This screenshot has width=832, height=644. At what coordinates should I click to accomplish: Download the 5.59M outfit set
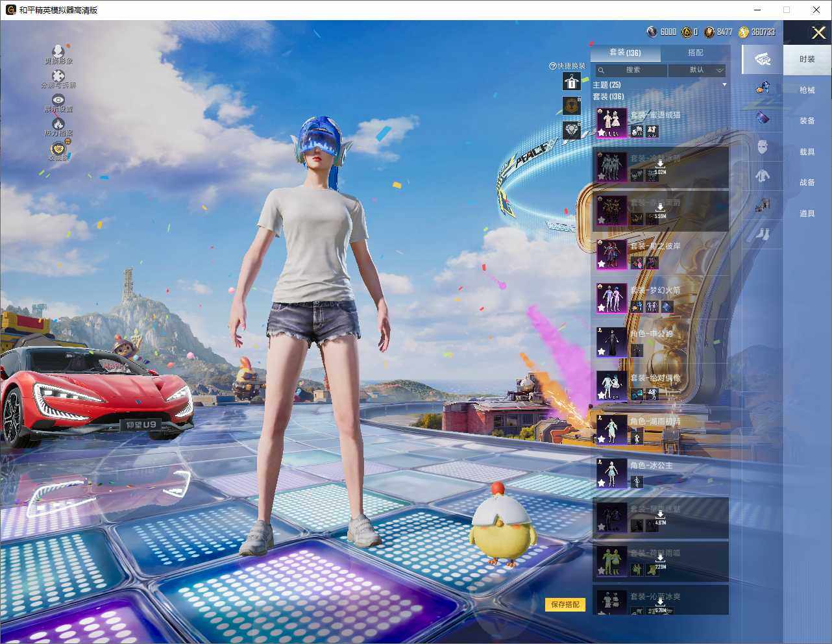point(660,212)
